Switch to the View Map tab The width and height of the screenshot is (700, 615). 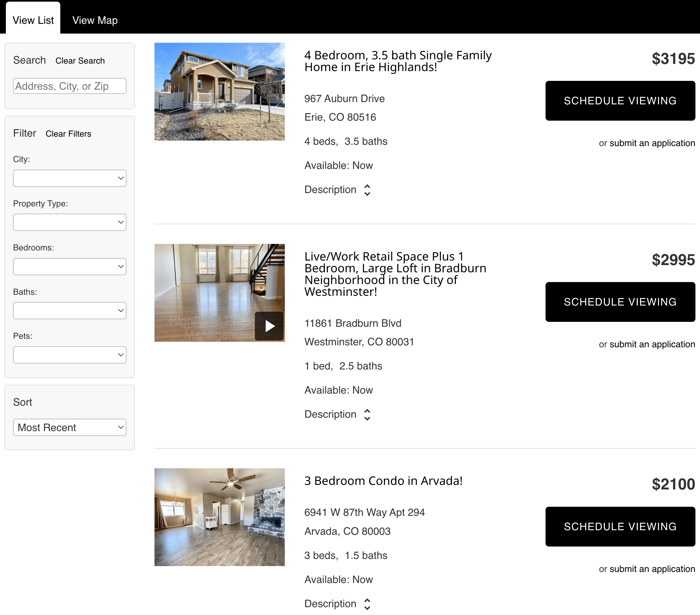(95, 20)
